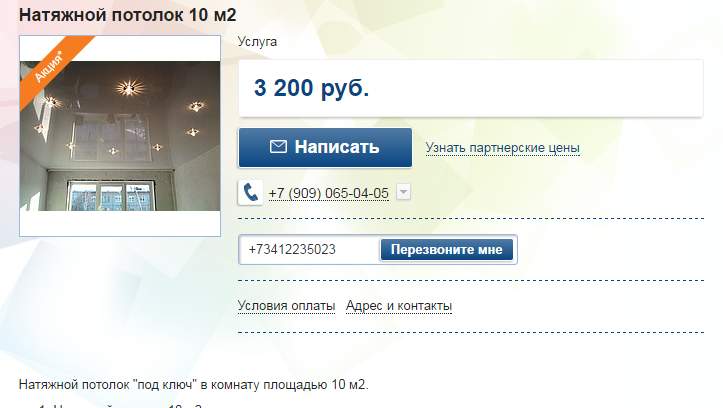Open the Узнать партнерские цены link
The image size is (723, 408).
(503, 148)
